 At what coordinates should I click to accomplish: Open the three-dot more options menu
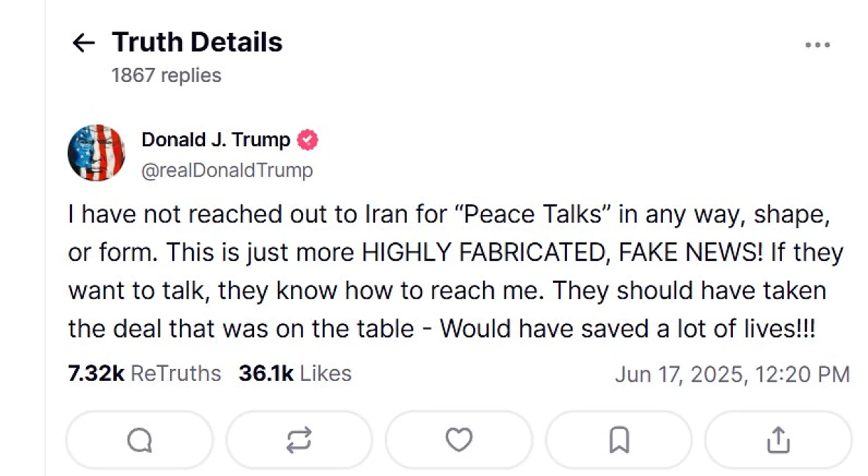coord(817,45)
